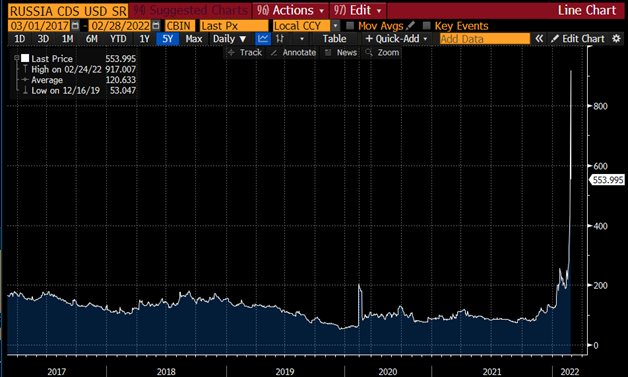Select the 1Y time range
The image size is (628, 377).
pos(144,39)
